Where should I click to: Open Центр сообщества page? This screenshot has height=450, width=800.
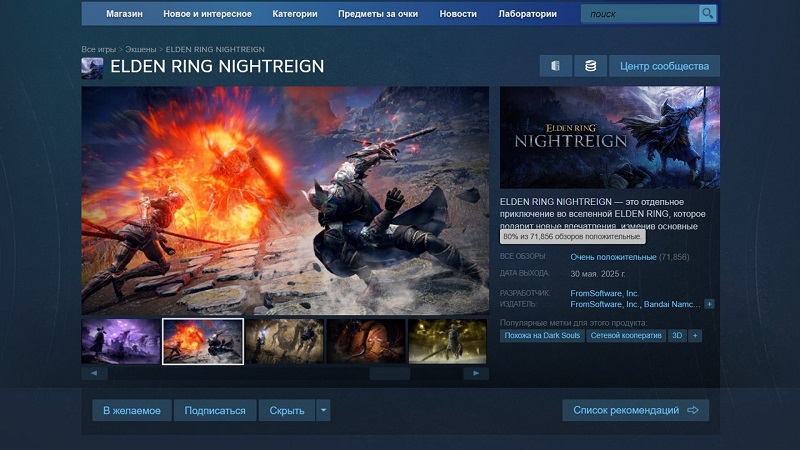tap(664, 66)
